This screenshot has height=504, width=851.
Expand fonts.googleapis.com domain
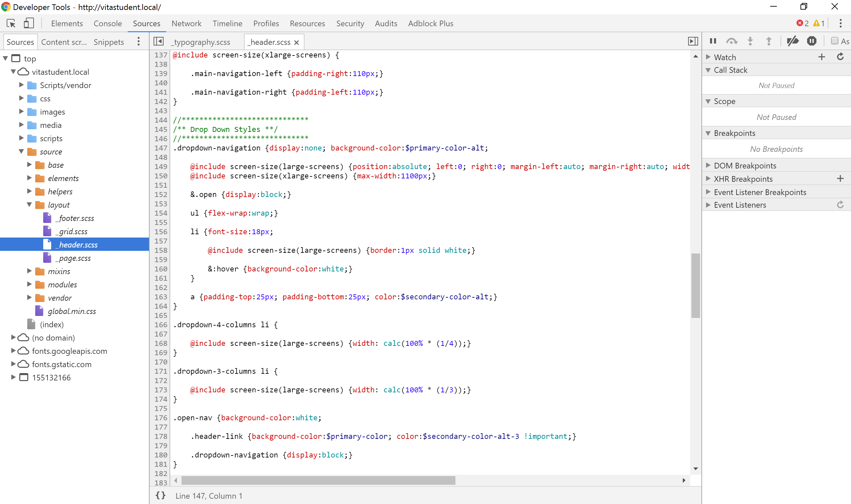13,351
